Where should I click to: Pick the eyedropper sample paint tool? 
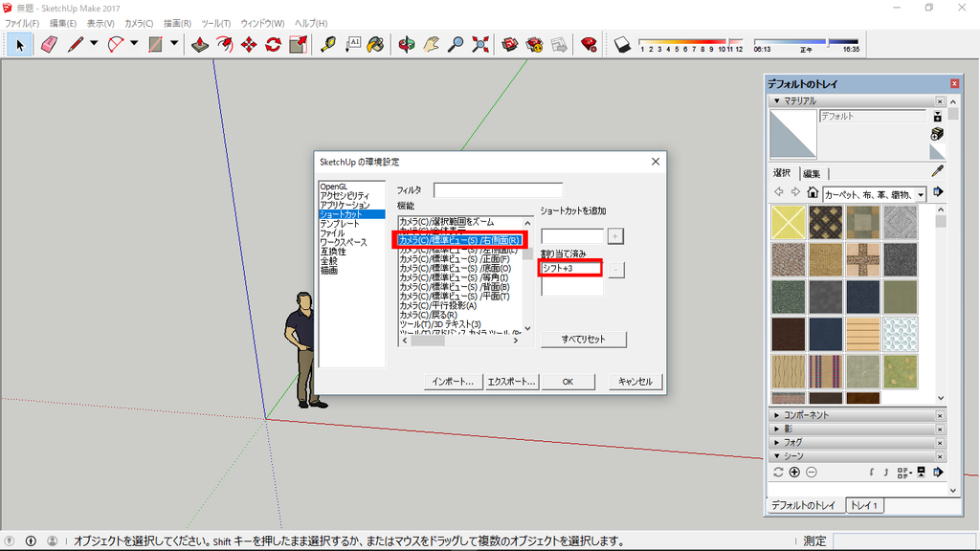(x=937, y=171)
